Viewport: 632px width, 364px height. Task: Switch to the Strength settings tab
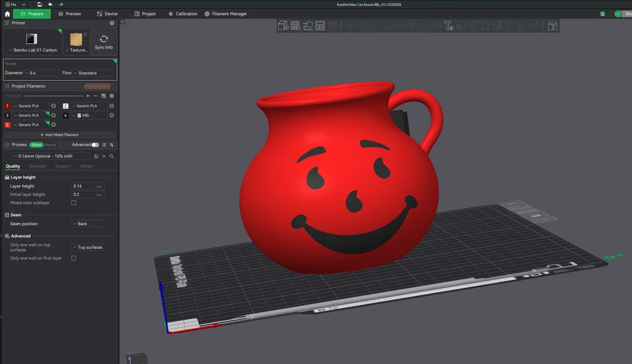click(37, 167)
